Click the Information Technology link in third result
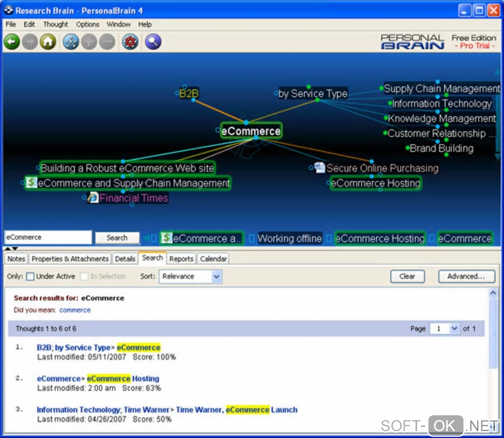The width and height of the screenshot is (504, 438). (x=79, y=410)
